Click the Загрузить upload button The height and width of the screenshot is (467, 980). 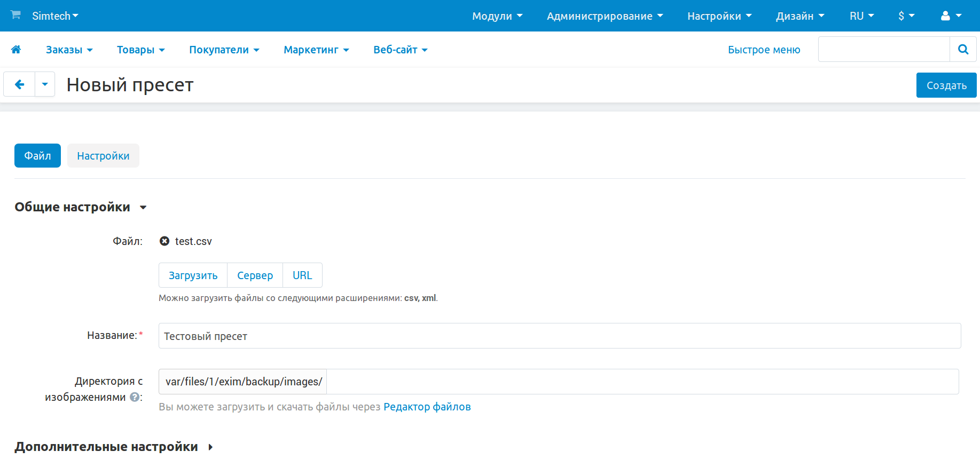click(x=193, y=275)
